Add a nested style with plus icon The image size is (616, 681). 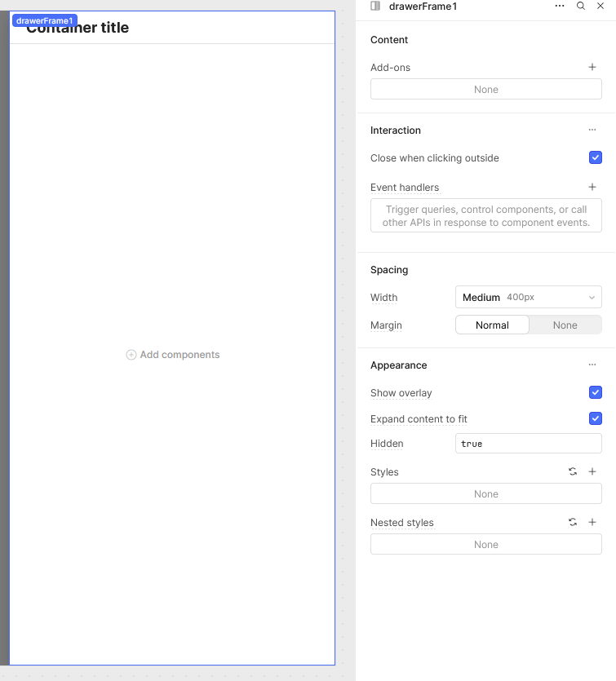[592, 522]
